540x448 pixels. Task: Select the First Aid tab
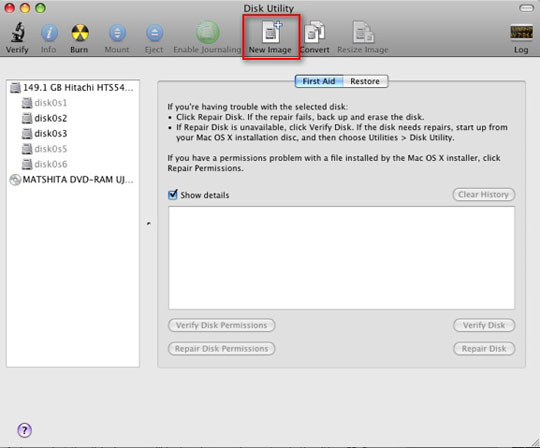pyautogui.click(x=319, y=81)
